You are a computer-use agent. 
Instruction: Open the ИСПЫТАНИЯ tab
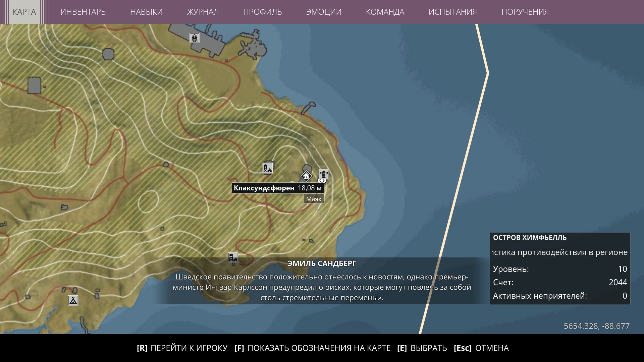452,12
